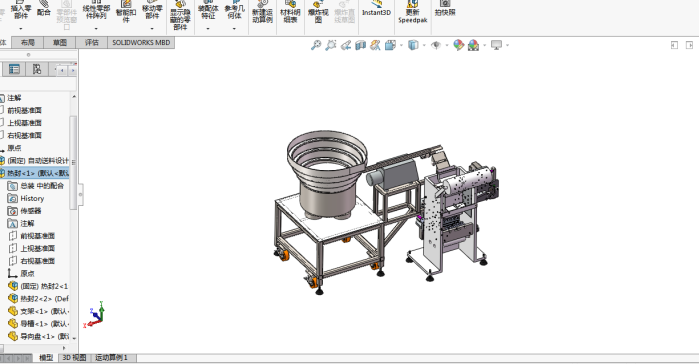This screenshot has height=364, width=699.
Task: Click Smart Fasteners (智能扣件) tool
Action: [x=126, y=12]
